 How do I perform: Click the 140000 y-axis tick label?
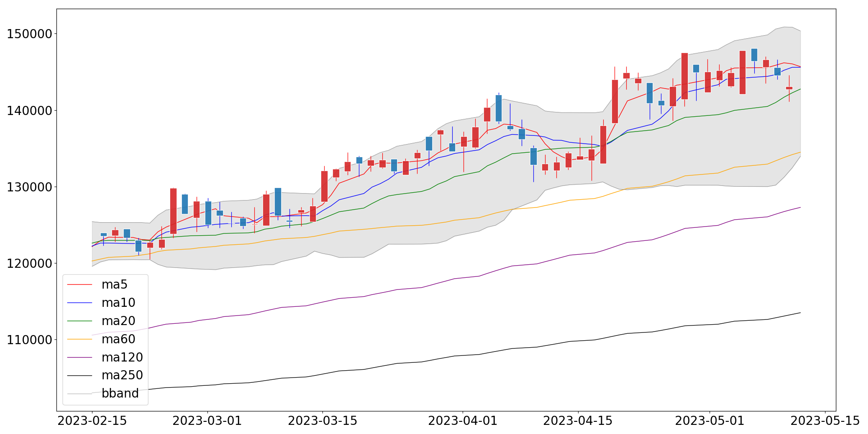point(30,111)
